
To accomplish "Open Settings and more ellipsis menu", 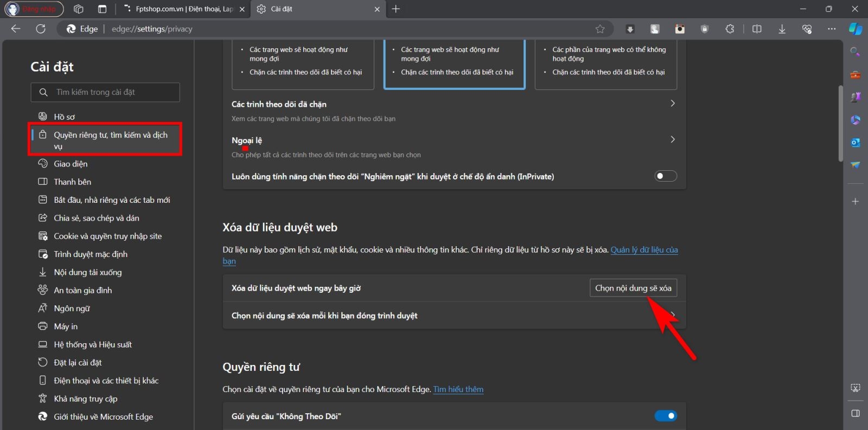I will 832,29.
